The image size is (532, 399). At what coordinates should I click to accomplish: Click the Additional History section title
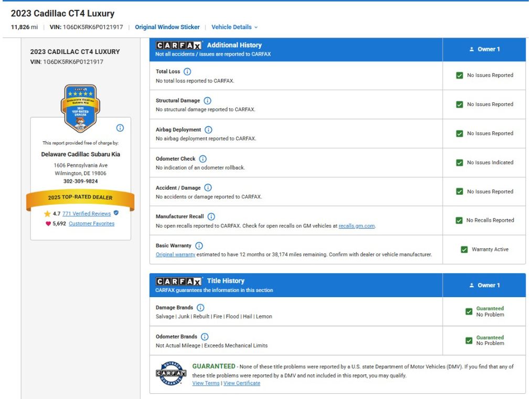point(235,45)
